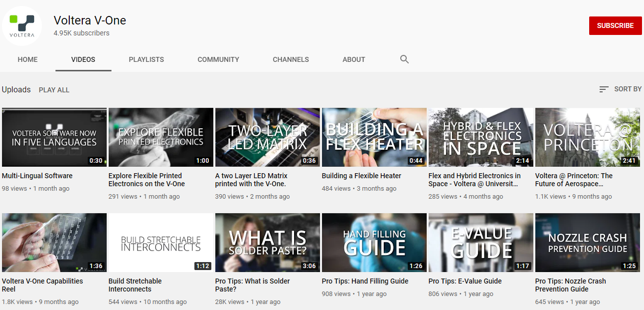Play the Nozzle Crash Prevention Guide thumbnail

588,243
